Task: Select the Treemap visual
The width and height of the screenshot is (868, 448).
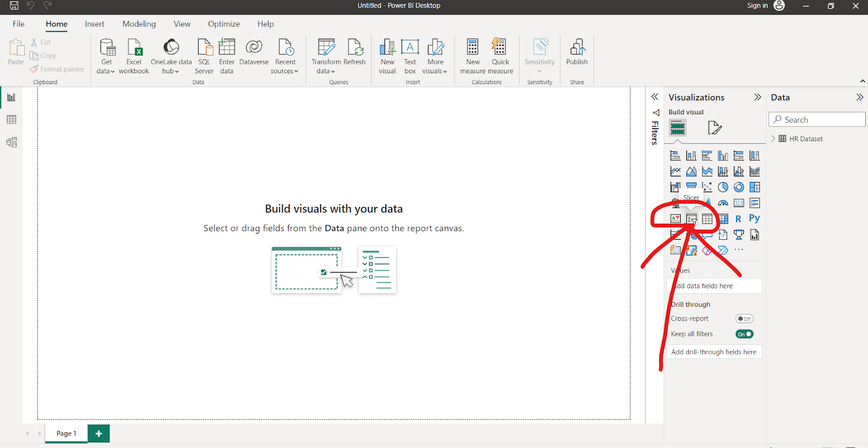Action: [x=755, y=187]
